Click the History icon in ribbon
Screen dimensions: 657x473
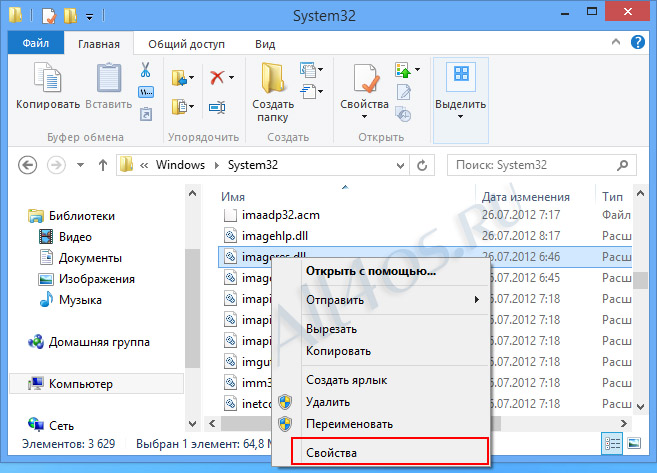[x=404, y=114]
